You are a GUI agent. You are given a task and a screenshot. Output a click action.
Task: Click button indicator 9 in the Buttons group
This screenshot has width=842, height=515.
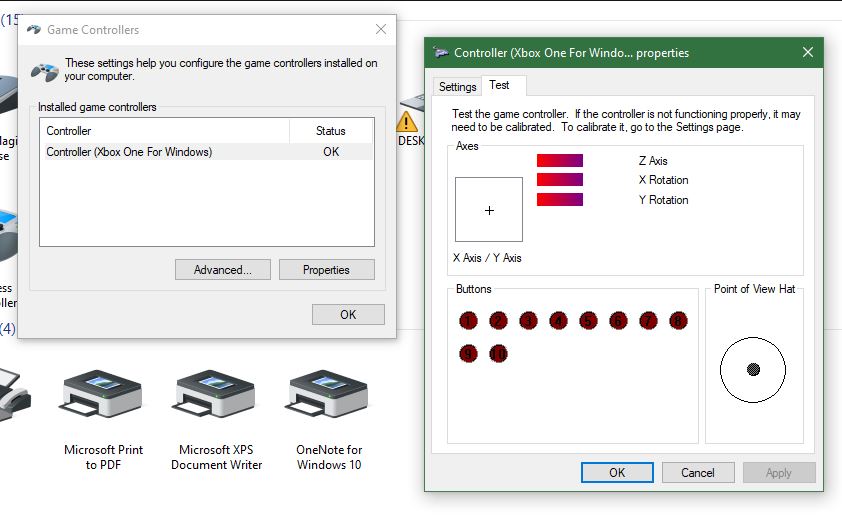click(x=468, y=354)
